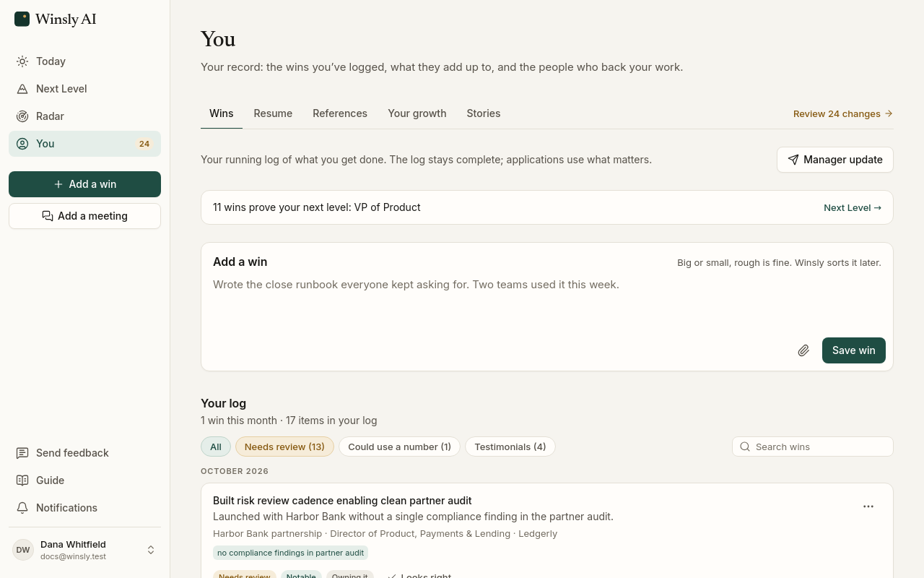
Task: Open Next Level in the sidebar
Action: tap(84, 89)
